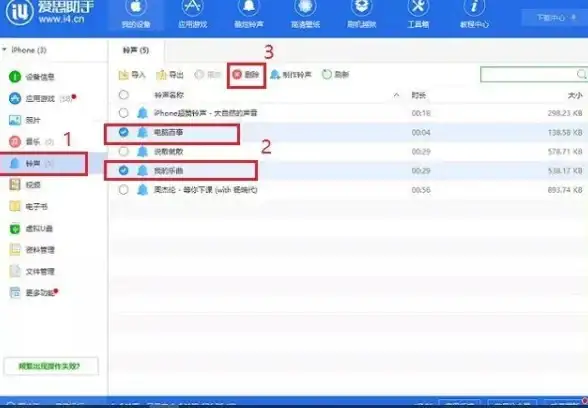This screenshot has width=588, height=408.
Task: Uncheck the 我的乐曲 ringtone checkbox
Action: 123,171
